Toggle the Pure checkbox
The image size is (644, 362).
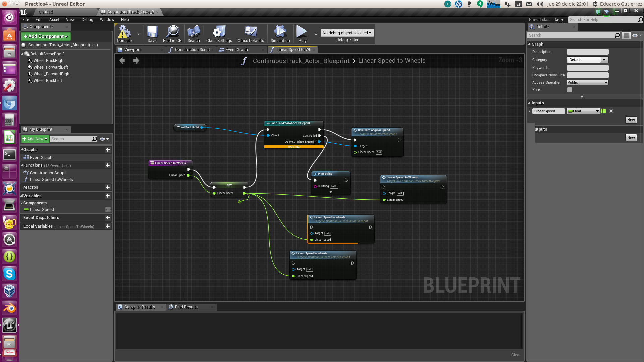click(x=570, y=90)
